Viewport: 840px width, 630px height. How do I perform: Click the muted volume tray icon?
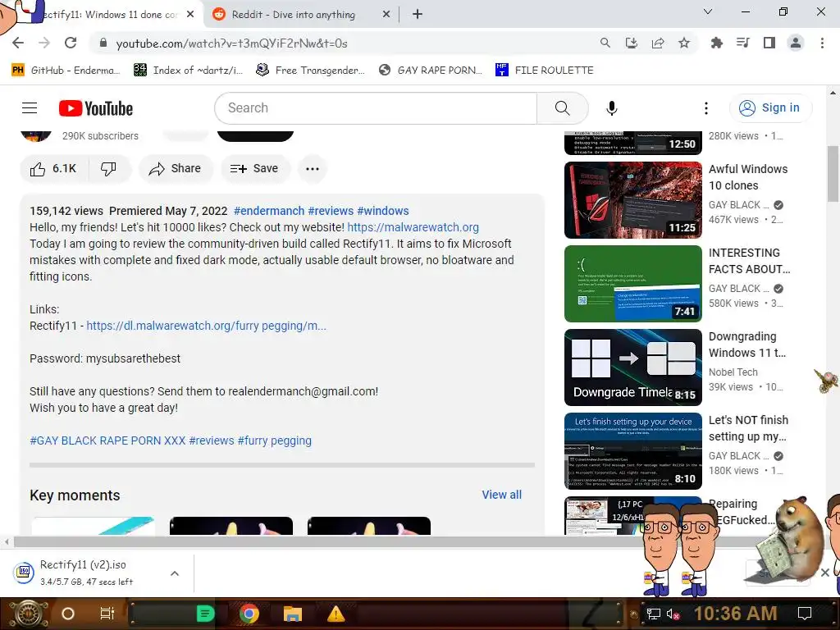tap(673, 614)
